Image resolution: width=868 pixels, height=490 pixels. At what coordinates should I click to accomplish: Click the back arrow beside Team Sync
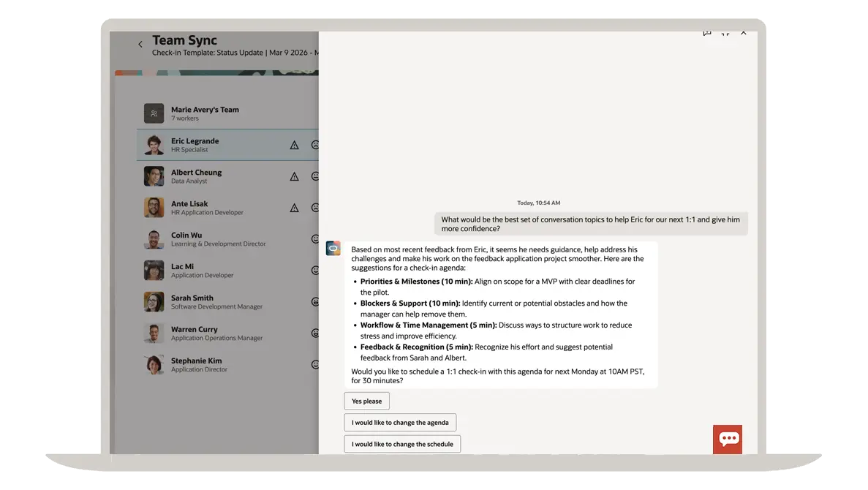[x=140, y=45]
